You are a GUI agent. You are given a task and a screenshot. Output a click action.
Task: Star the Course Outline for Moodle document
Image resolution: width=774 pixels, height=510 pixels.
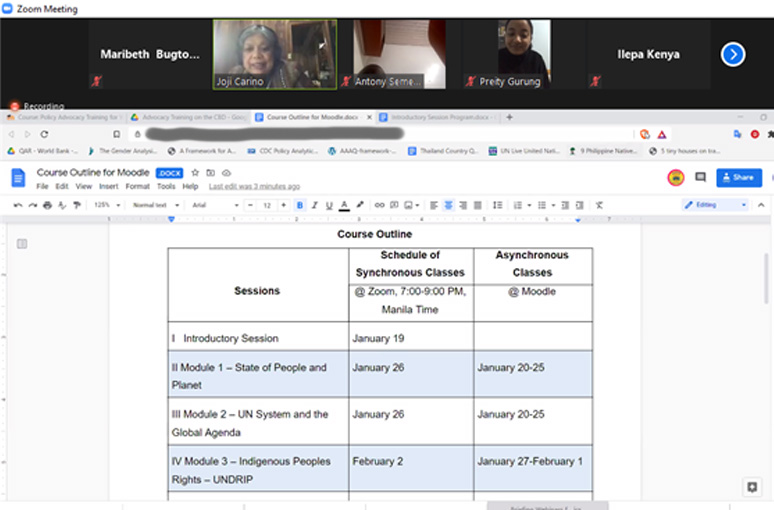pyautogui.click(x=195, y=173)
